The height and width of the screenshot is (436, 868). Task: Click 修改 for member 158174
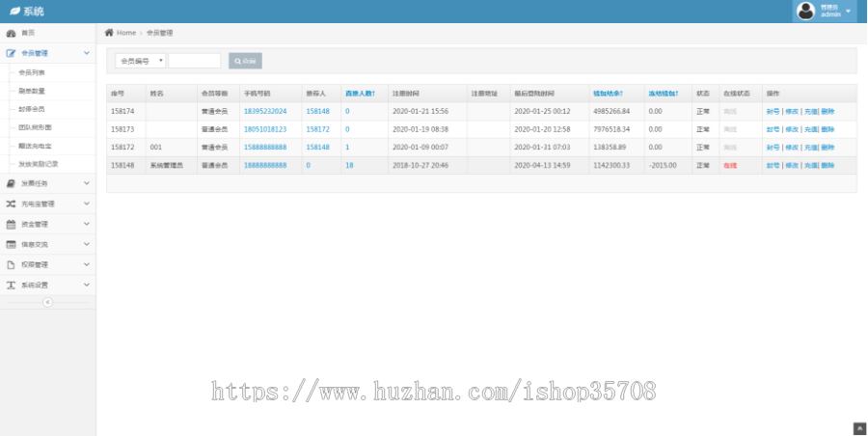(x=792, y=111)
